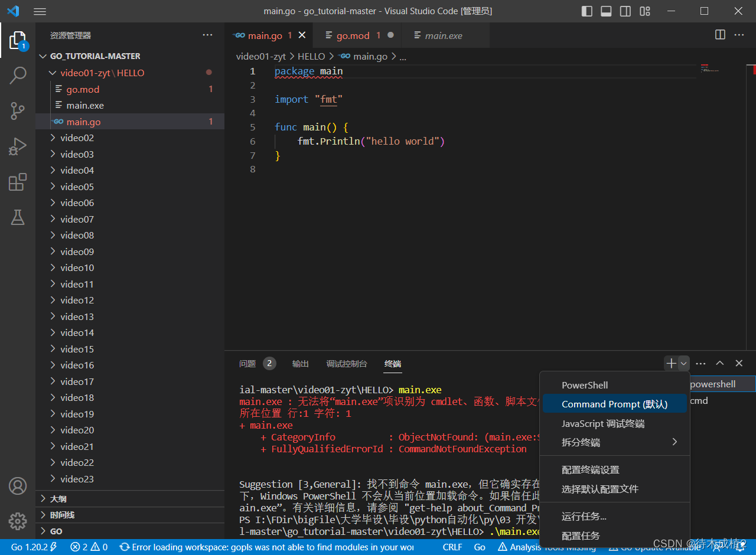Select the cmd terminal instance in list
The height and width of the screenshot is (555, 756).
(x=722, y=400)
